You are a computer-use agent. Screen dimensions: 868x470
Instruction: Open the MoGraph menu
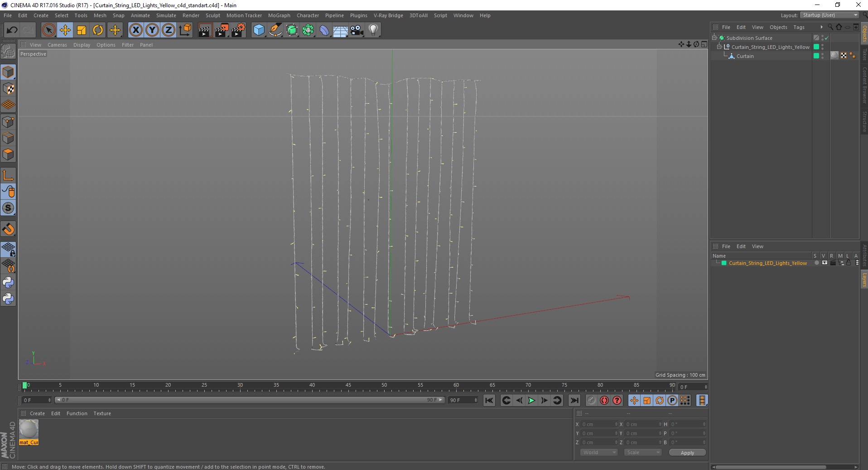coord(279,15)
